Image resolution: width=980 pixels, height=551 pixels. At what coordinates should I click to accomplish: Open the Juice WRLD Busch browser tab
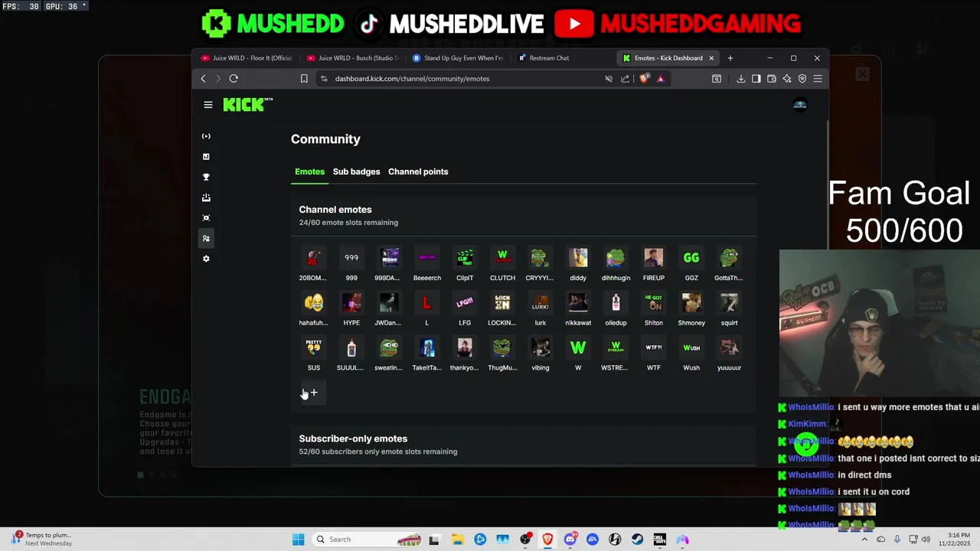[x=352, y=58]
